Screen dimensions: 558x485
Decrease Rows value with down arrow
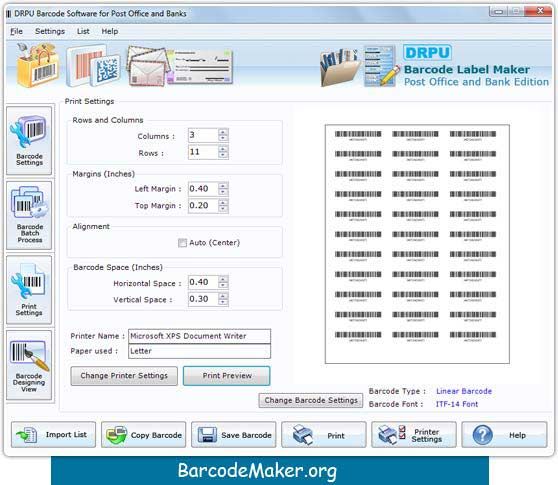click(x=223, y=155)
